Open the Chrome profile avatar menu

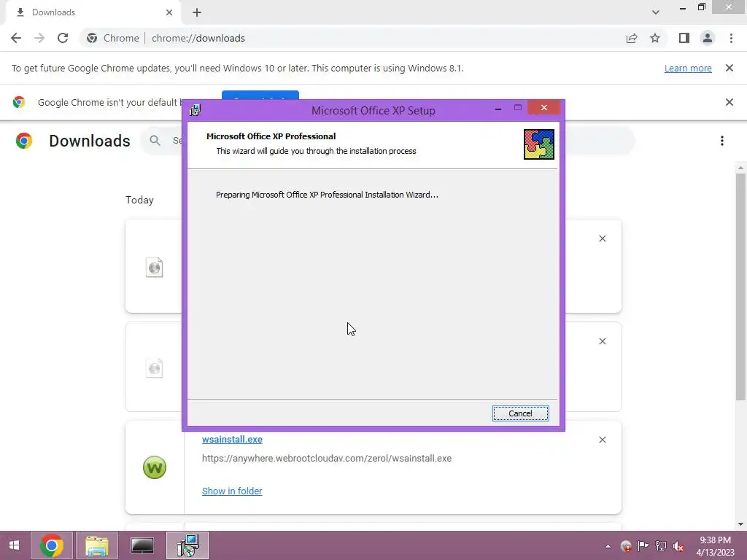tap(708, 38)
